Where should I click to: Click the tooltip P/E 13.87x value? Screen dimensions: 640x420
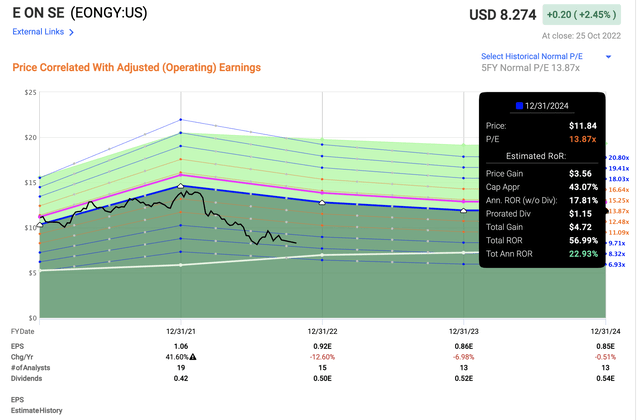[582, 139]
